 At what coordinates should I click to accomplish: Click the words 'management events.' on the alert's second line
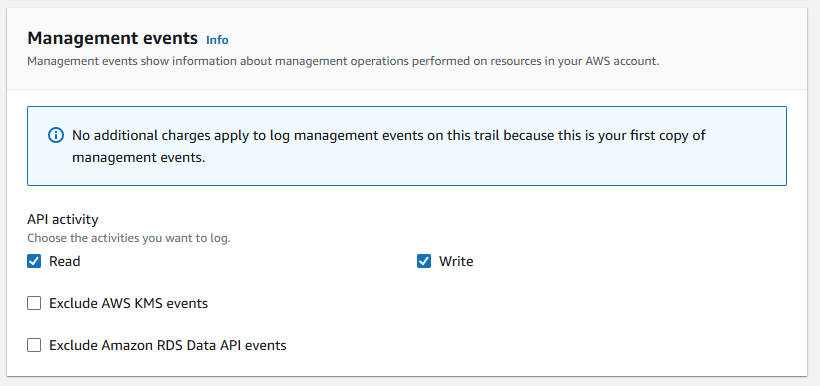pyautogui.click(x=138, y=157)
